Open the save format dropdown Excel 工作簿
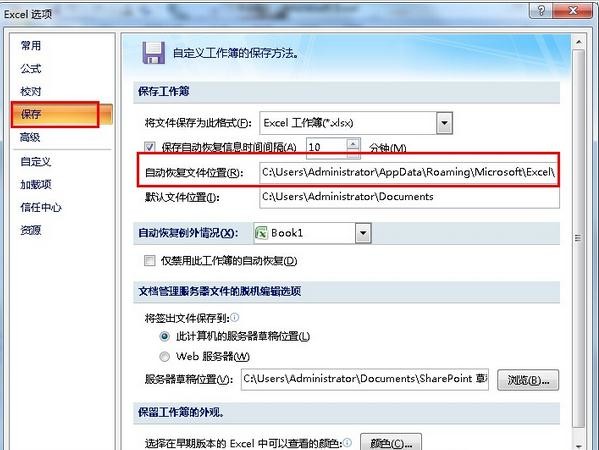Viewport: 599px width, 450px height. pos(444,123)
